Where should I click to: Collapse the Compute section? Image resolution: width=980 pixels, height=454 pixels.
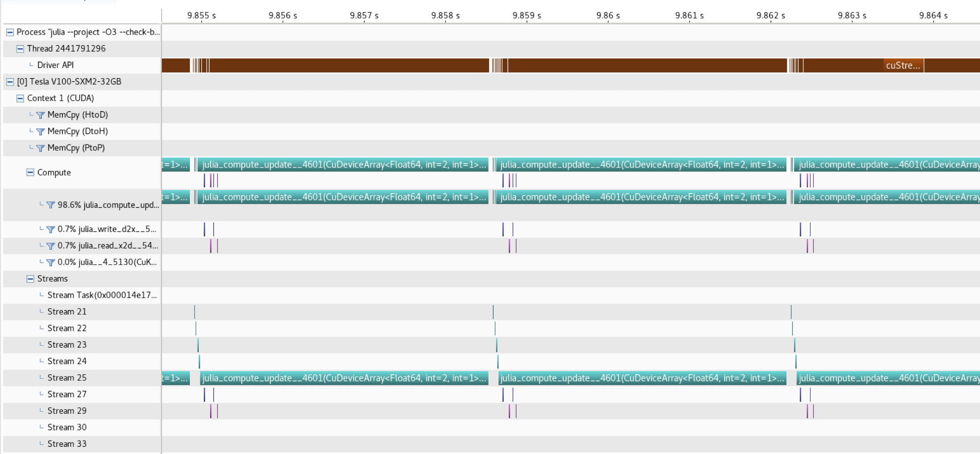click(x=30, y=173)
